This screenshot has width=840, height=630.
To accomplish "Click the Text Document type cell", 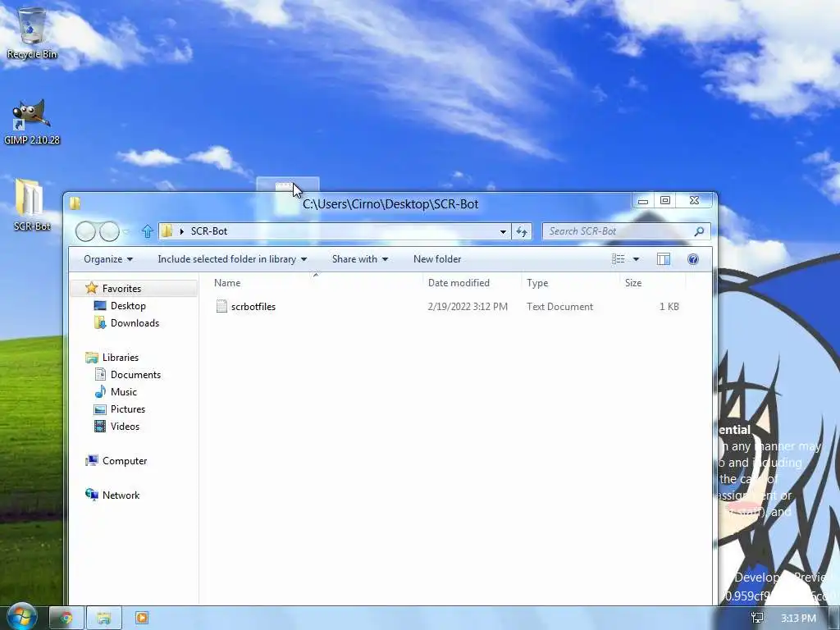I will point(559,307).
